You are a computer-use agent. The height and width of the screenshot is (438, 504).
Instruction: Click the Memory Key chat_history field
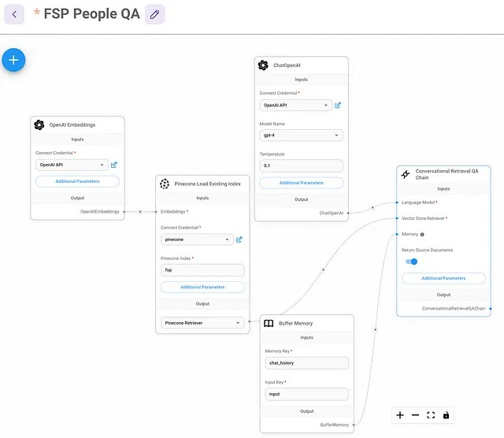[306, 363]
